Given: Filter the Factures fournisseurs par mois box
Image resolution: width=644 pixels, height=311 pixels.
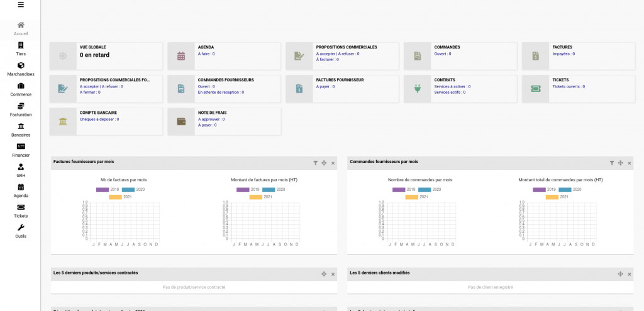Looking at the screenshot, I should [316, 162].
